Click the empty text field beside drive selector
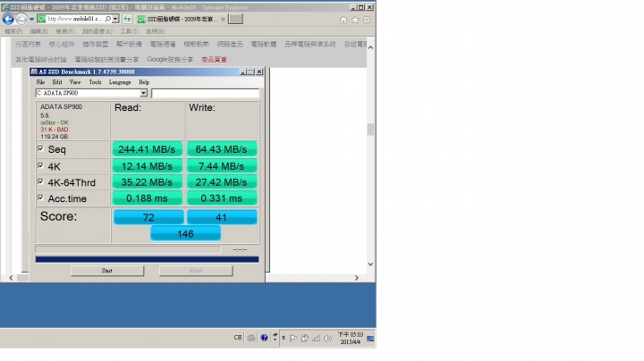This screenshot has width=644, height=361. click(x=206, y=93)
